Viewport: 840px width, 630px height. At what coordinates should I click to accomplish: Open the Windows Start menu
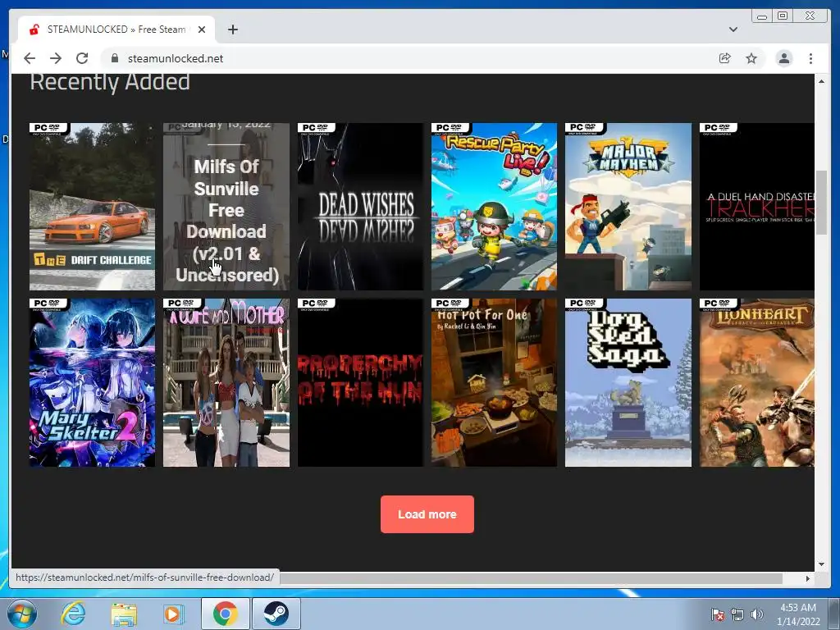21,614
